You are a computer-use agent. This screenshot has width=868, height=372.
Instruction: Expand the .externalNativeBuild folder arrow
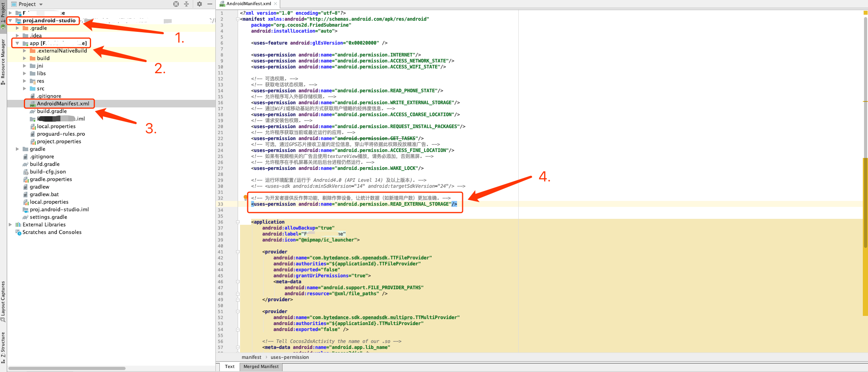25,51
